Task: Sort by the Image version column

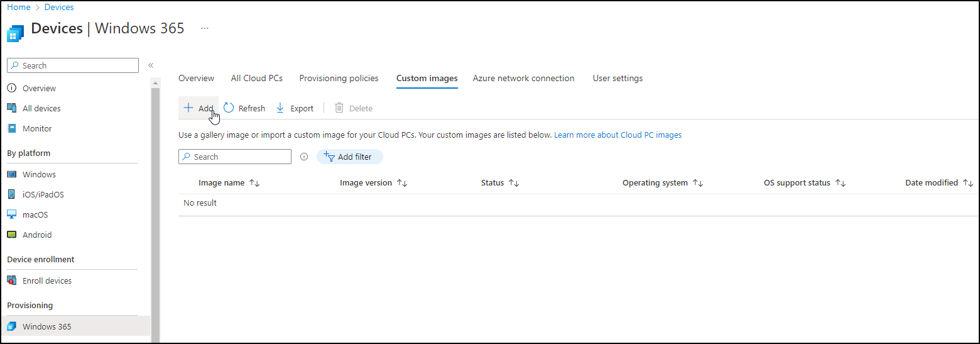Action: 374,183
